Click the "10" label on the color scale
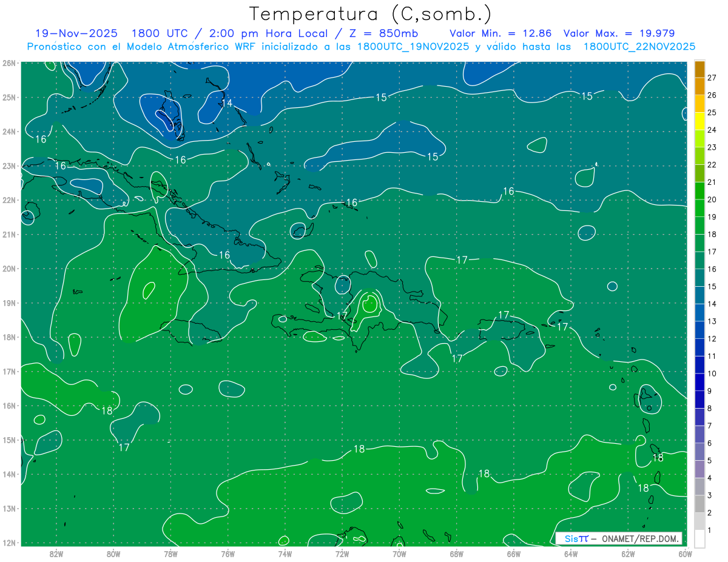 [x=712, y=373]
